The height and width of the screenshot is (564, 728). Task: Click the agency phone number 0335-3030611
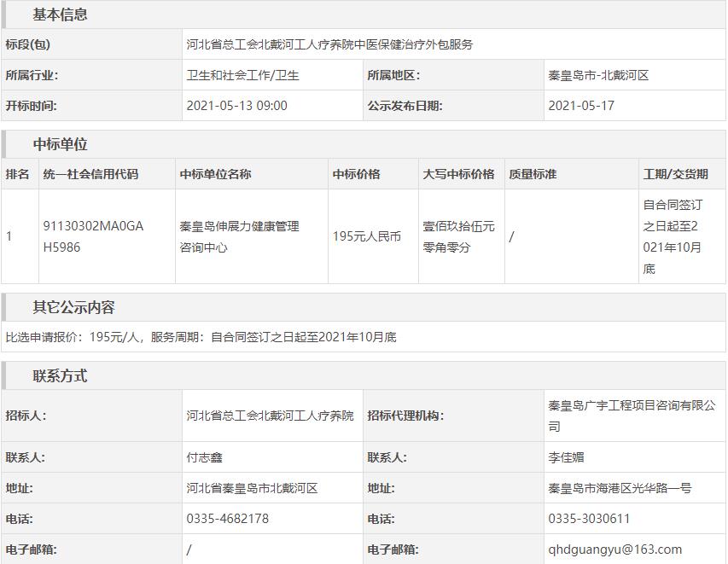[589, 519]
